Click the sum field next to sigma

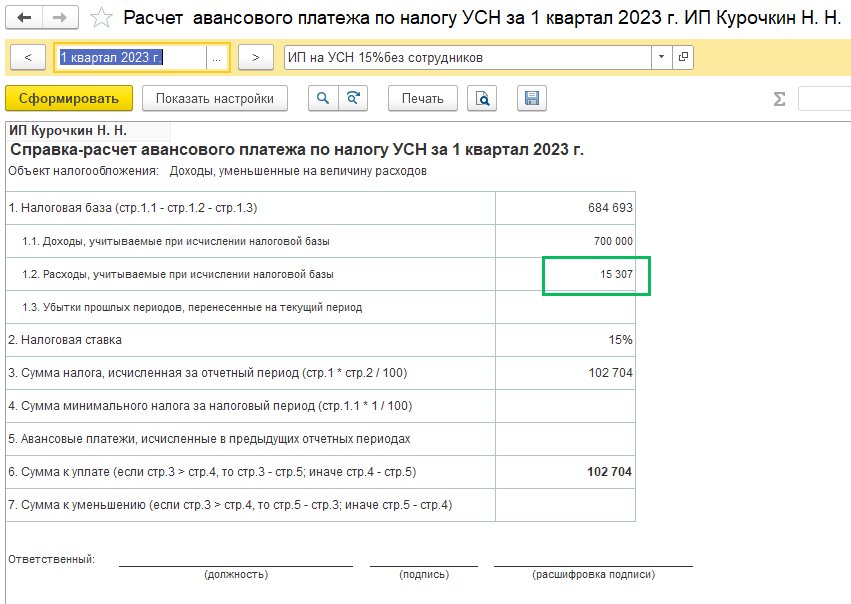pos(824,99)
